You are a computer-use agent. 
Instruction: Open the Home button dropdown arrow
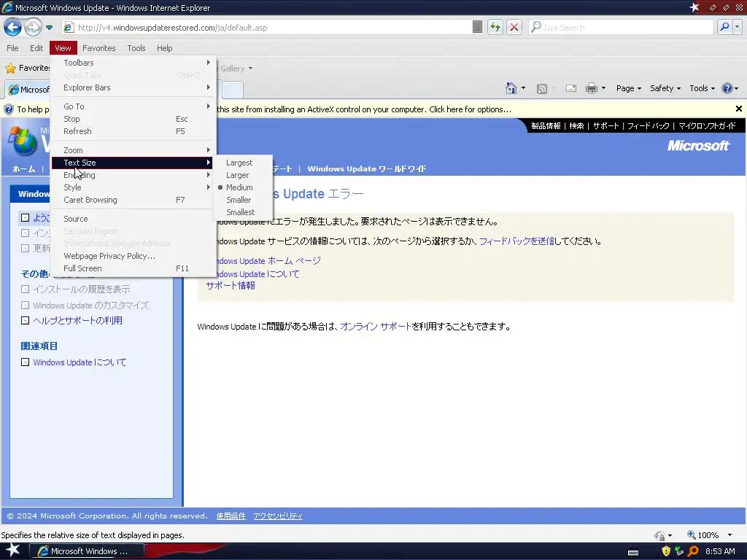point(523,88)
